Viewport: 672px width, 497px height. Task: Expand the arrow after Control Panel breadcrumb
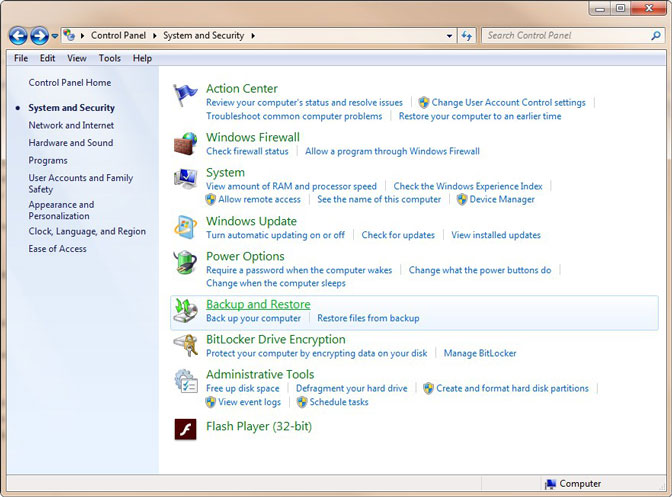(x=155, y=36)
